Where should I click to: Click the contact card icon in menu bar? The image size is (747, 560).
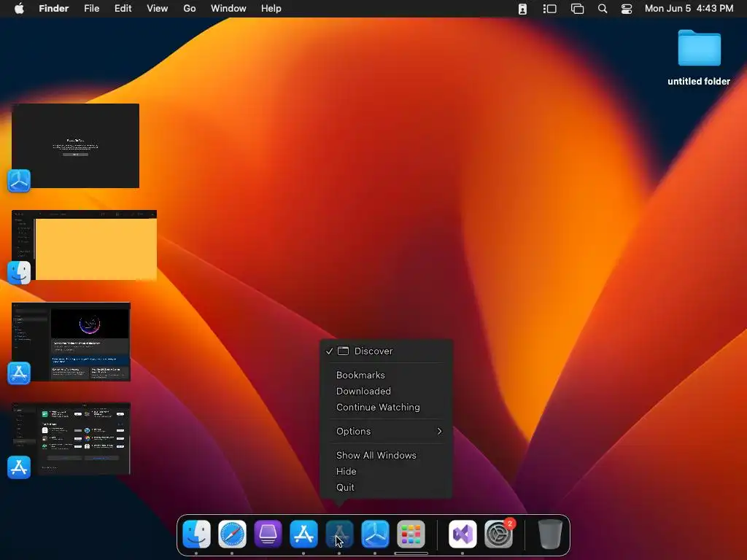(x=522, y=9)
